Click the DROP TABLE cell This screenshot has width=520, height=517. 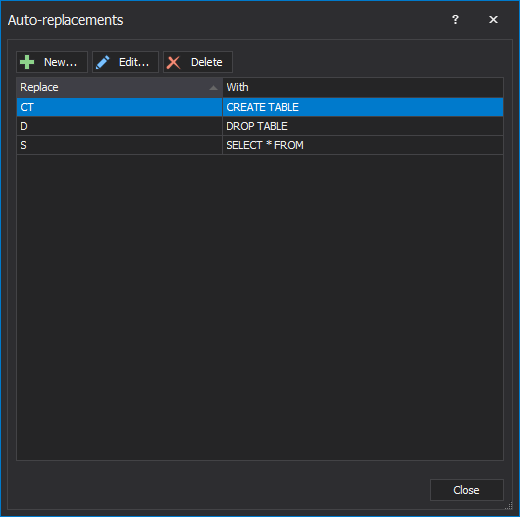(x=363, y=126)
